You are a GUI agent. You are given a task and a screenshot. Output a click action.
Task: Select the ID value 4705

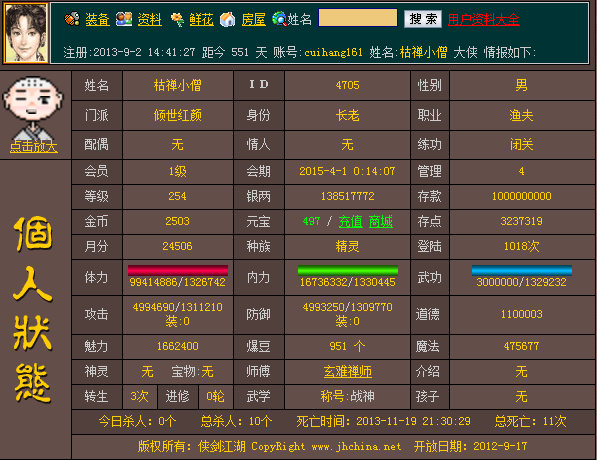click(348, 85)
